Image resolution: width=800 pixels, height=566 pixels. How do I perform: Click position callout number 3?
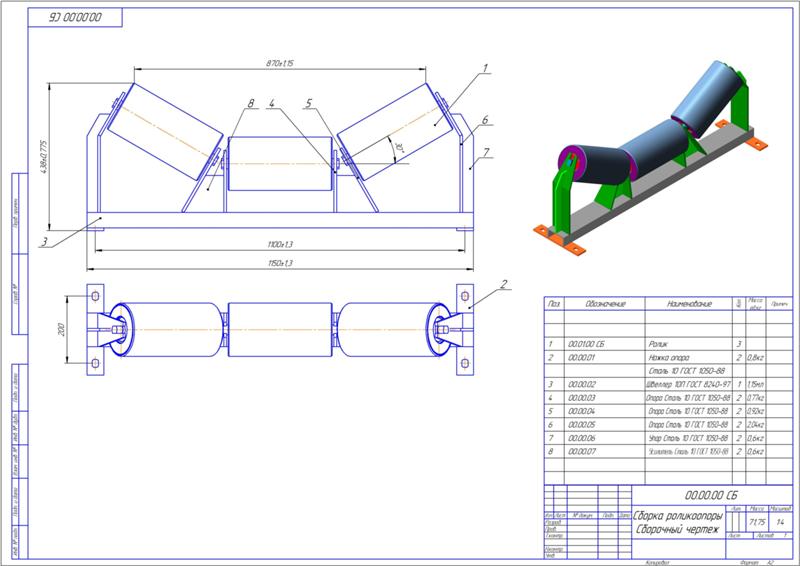coord(46,241)
